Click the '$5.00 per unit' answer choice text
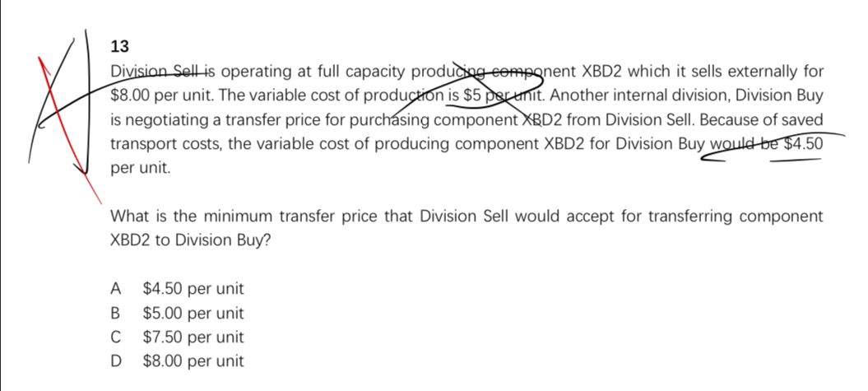 tap(193, 313)
